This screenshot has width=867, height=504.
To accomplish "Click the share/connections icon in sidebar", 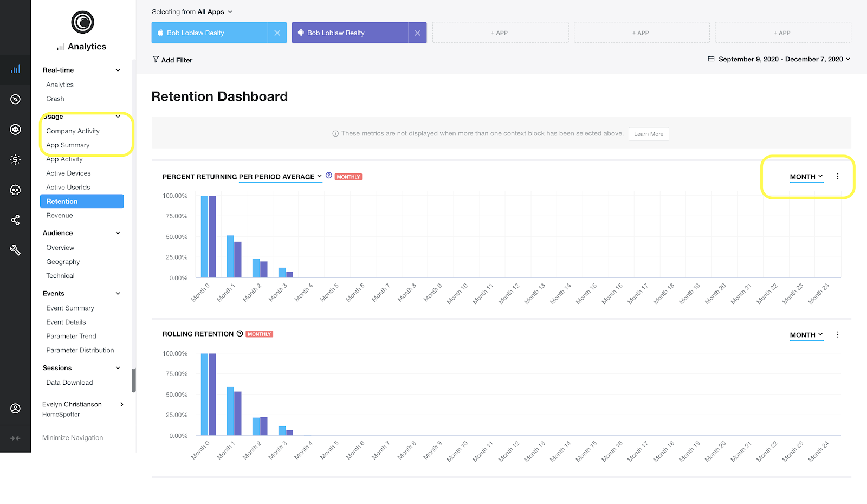I will 16,219.
